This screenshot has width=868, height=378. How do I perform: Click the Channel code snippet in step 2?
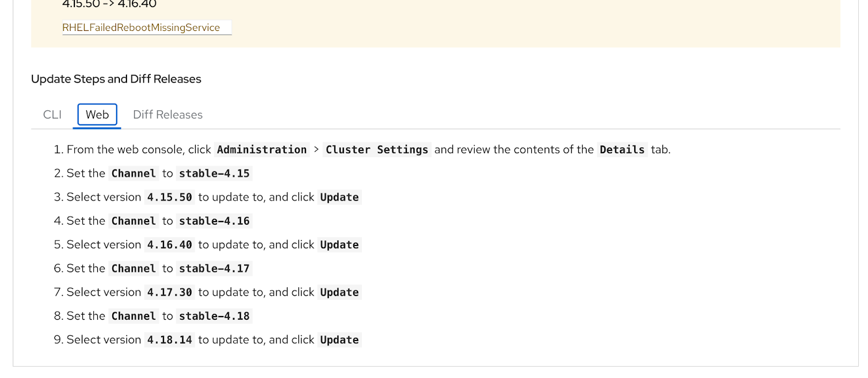[133, 173]
